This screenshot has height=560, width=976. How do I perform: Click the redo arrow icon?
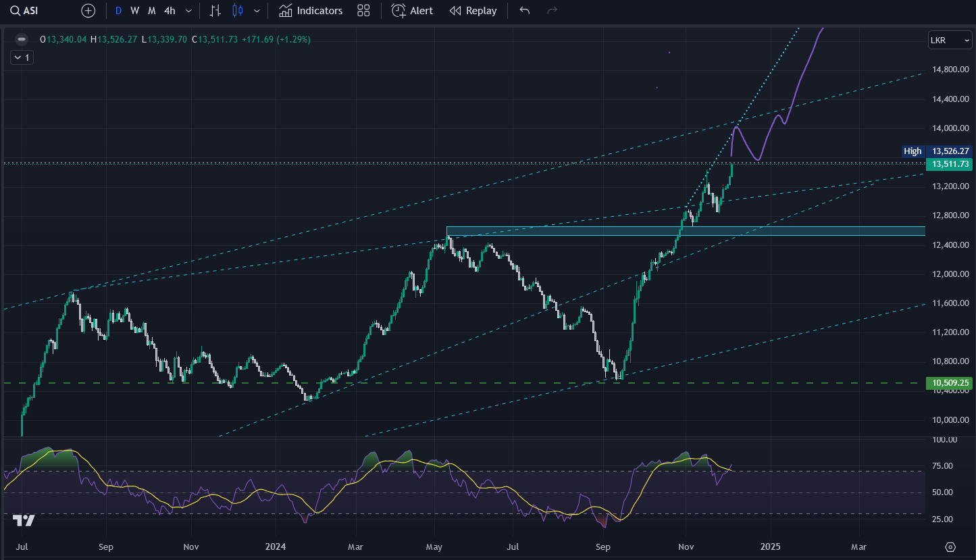tap(552, 11)
